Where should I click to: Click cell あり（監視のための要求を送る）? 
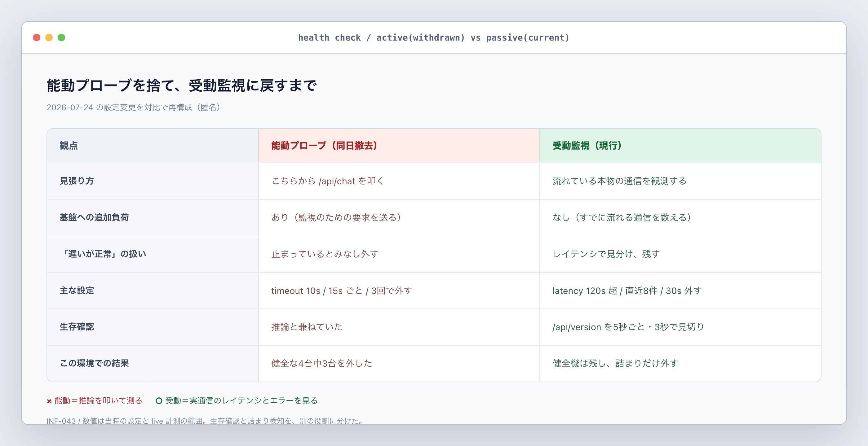(x=399, y=217)
